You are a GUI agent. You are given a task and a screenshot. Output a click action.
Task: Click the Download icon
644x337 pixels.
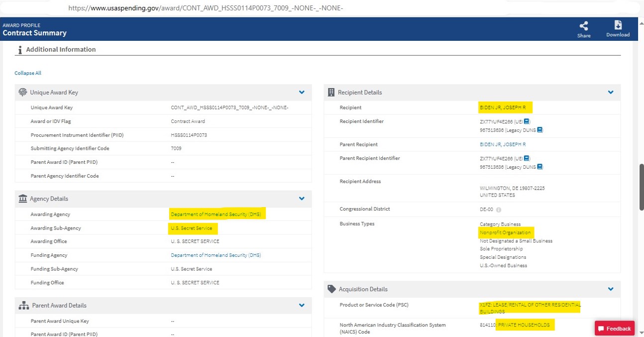coord(618,25)
